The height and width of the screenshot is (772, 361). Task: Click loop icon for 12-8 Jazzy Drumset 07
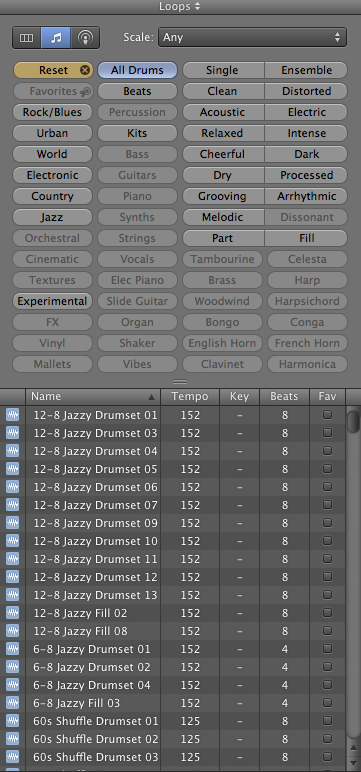click(x=12, y=505)
